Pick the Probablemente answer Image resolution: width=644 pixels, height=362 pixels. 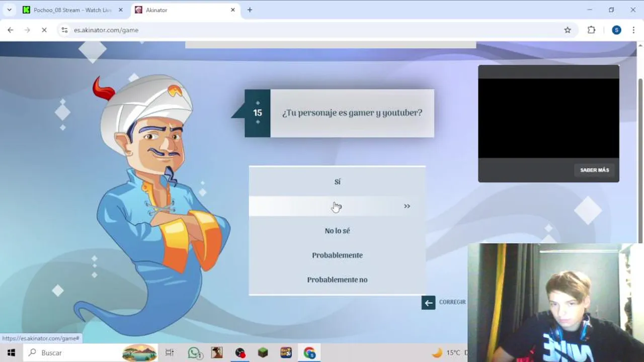point(337,255)
